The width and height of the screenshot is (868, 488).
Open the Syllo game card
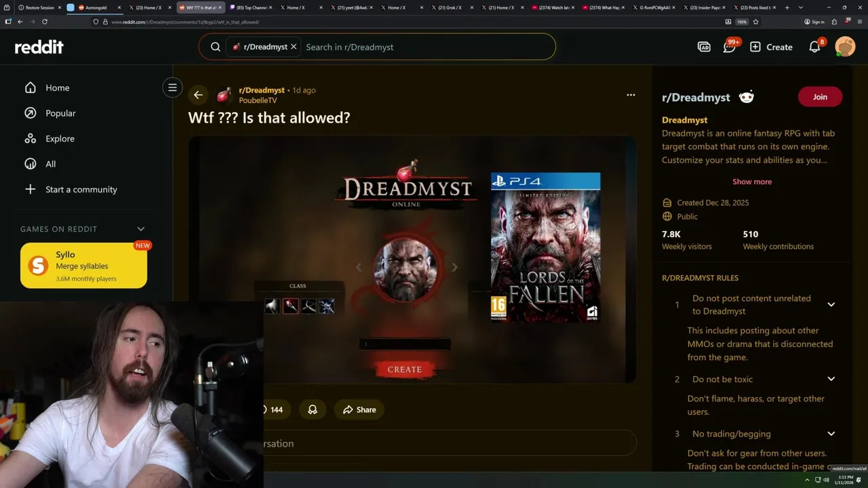pyautogui.click(x=83, y=266)
